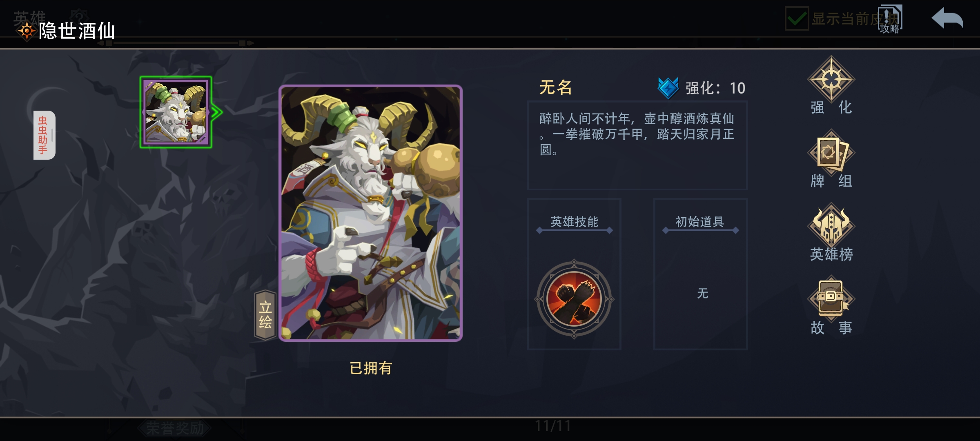
Task: Tap the blue enhancement gem icon
Action: (668, 88)
